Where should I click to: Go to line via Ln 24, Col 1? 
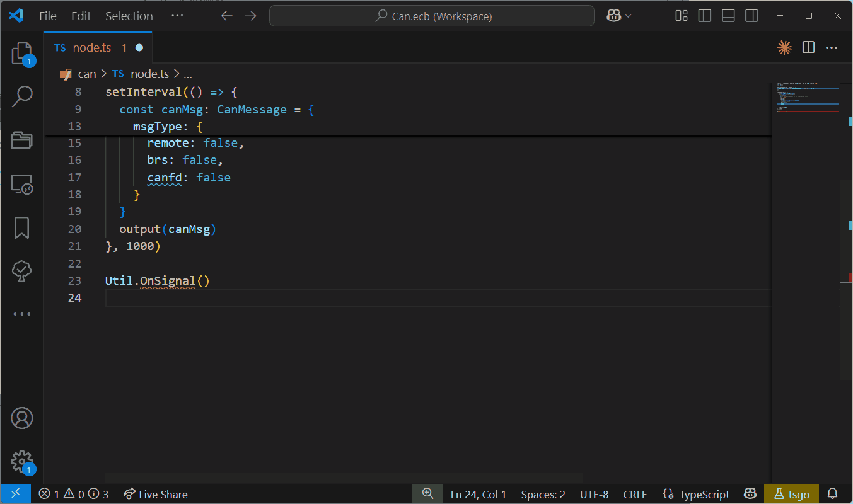pos(479,494)
